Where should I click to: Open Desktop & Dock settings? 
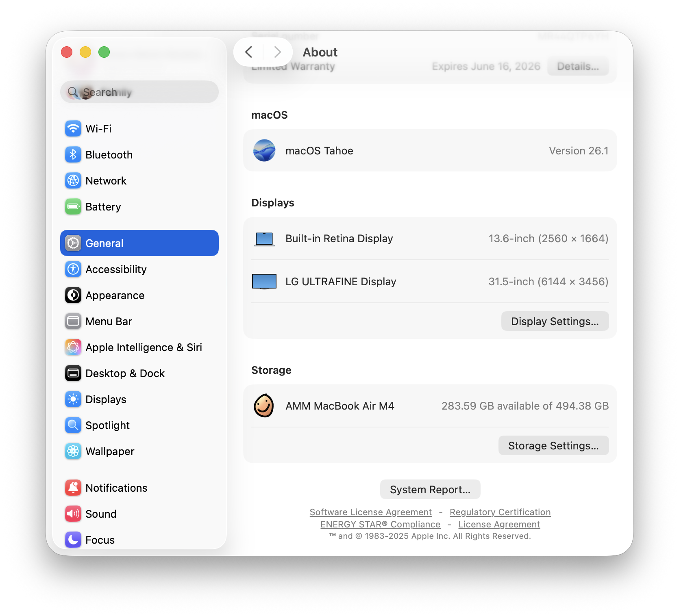pos(139,373)
